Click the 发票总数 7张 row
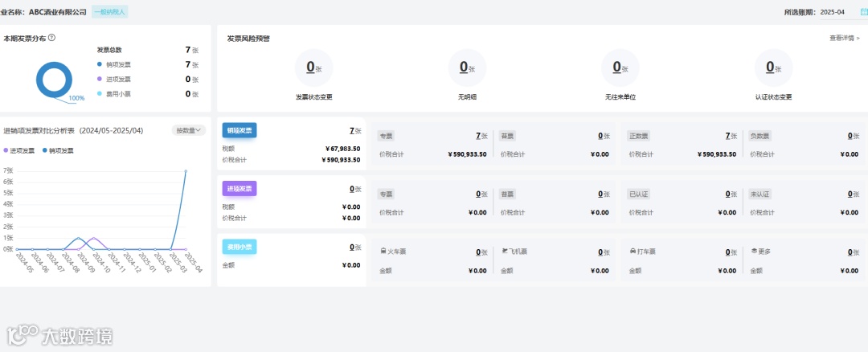The height and width of the screenshot is (352, 868). 148,50
